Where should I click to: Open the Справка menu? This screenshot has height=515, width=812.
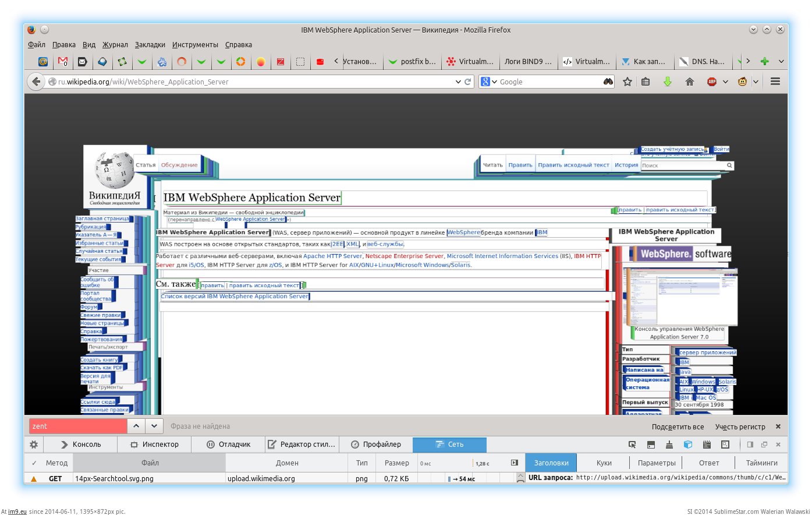tap(239, 44)
